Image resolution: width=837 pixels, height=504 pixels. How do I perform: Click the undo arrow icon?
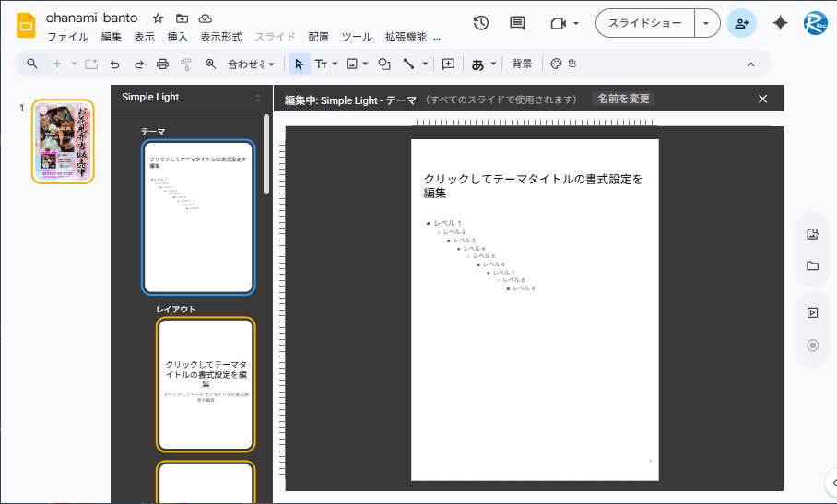(114, 64)
